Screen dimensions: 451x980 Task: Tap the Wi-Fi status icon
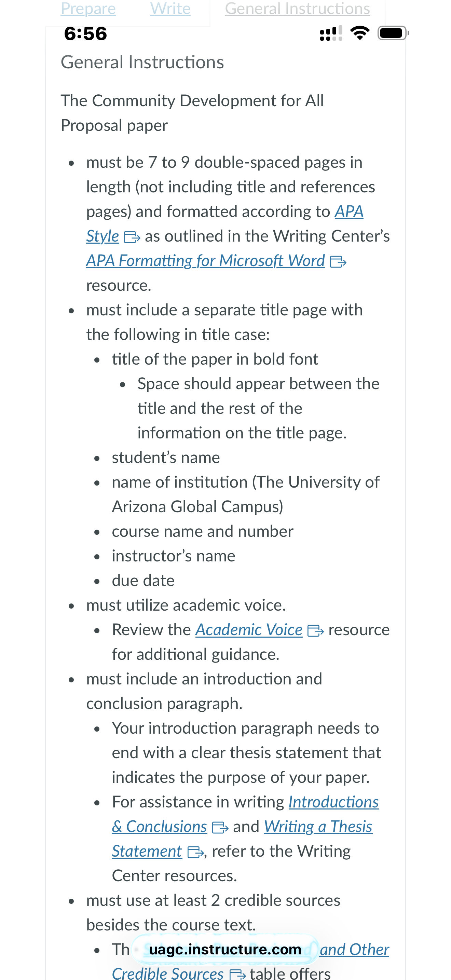point(360,33)
